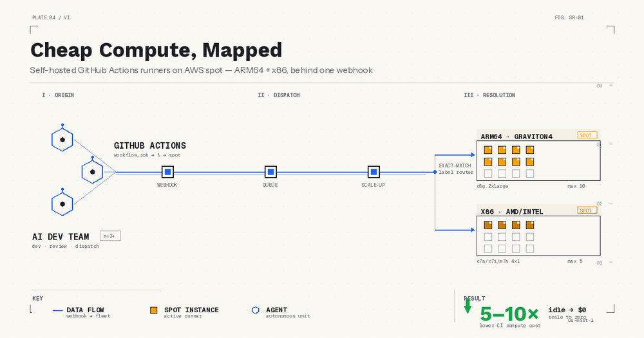Click the max 5 limit text
This screenshot has height=338, width=644.
[575, 261]
